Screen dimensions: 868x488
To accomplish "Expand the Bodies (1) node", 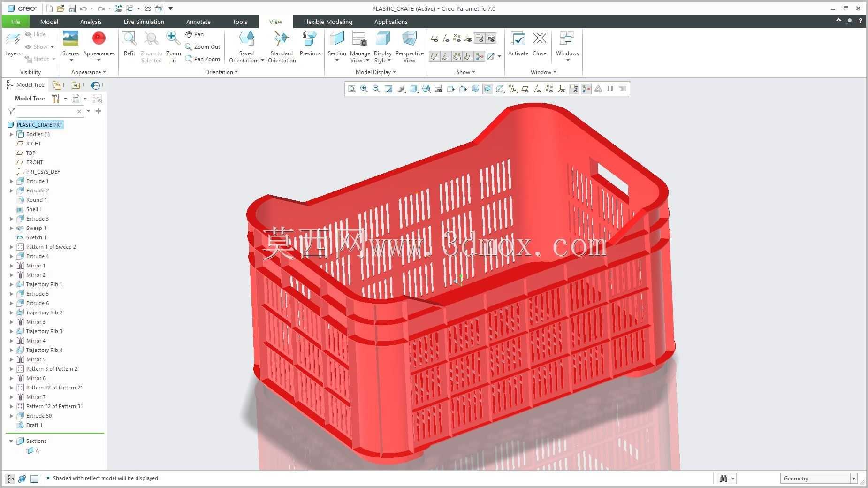I will [x=12, y=134].
